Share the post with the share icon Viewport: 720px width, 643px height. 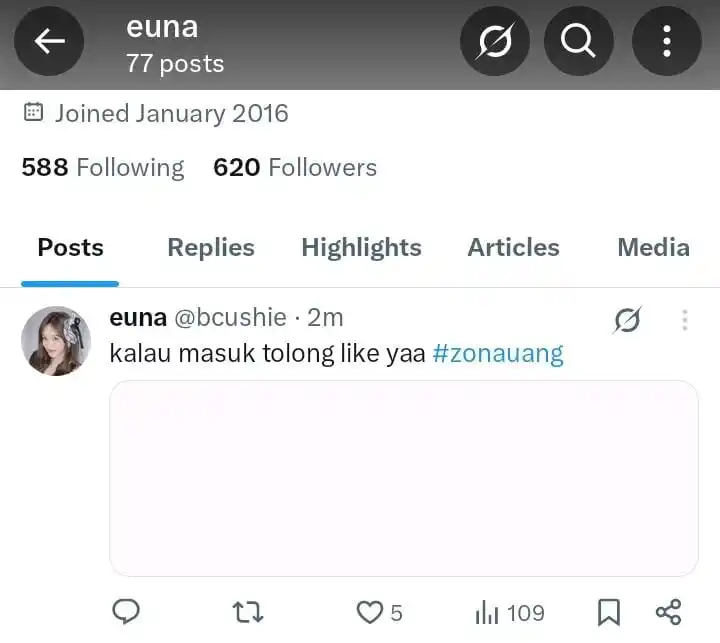tap(668, 612)
